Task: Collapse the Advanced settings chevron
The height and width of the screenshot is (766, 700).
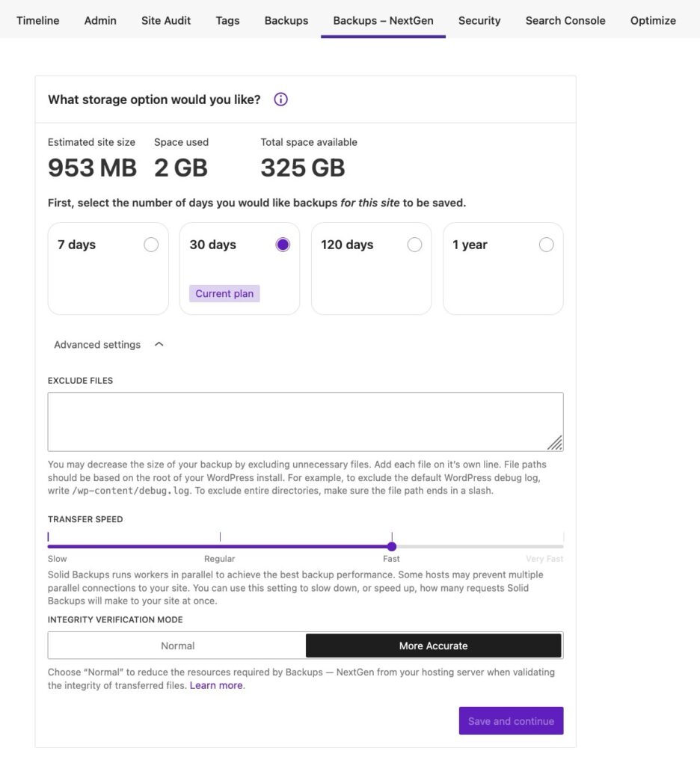Action: (159, 345)
